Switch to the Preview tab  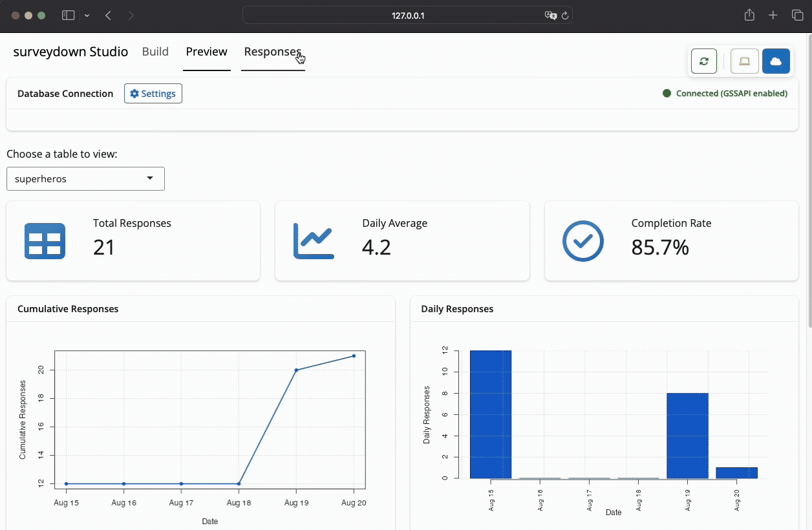pyautogui.click(x=206, y=52)
